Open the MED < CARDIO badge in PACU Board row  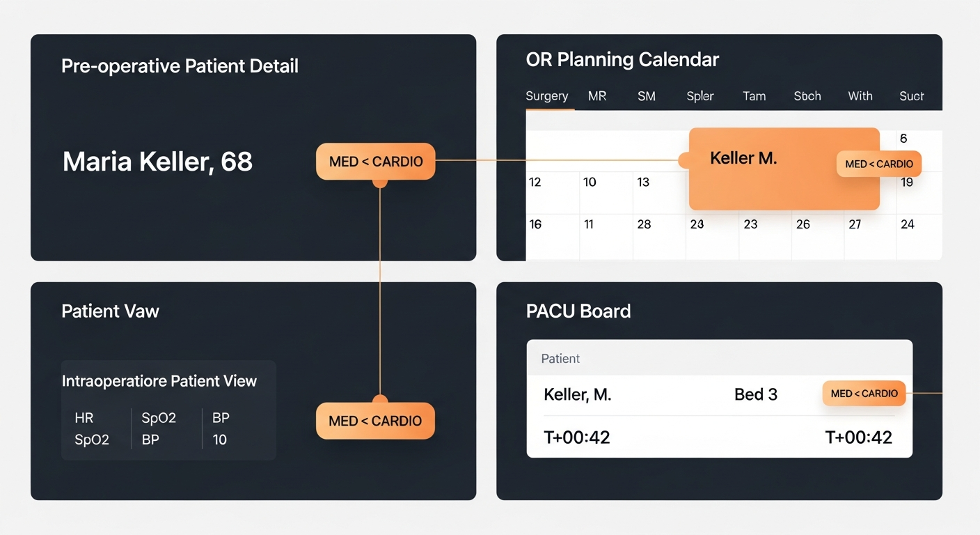(x=864, y=394)
